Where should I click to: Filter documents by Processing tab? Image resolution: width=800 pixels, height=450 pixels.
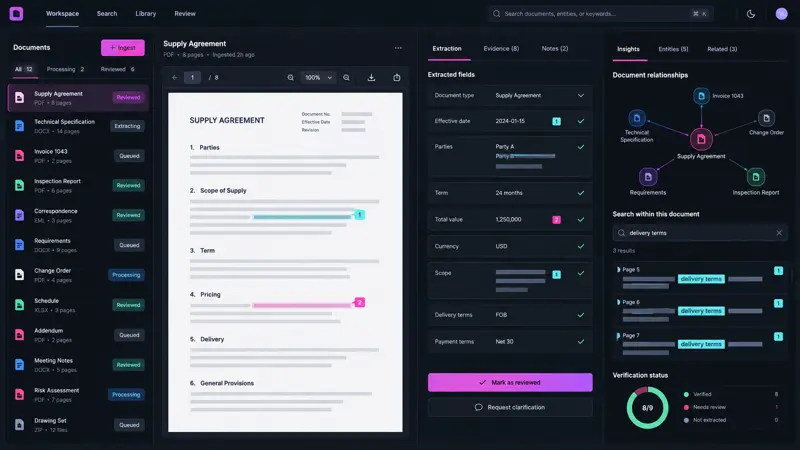[65, 69]
